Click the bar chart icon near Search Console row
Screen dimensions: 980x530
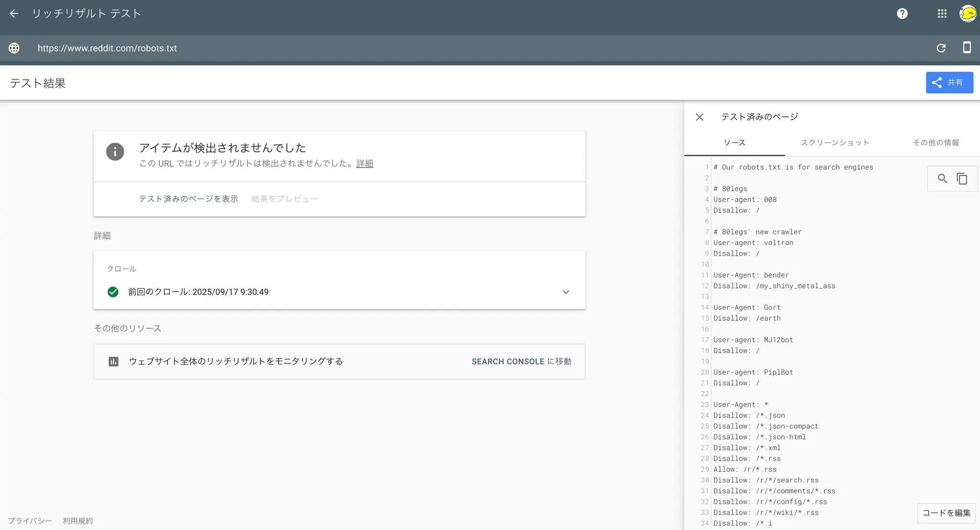113,361
